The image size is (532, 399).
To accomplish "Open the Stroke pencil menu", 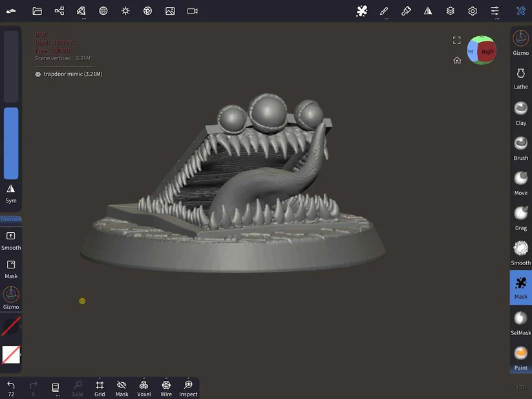I will click(x=384, y=11).
